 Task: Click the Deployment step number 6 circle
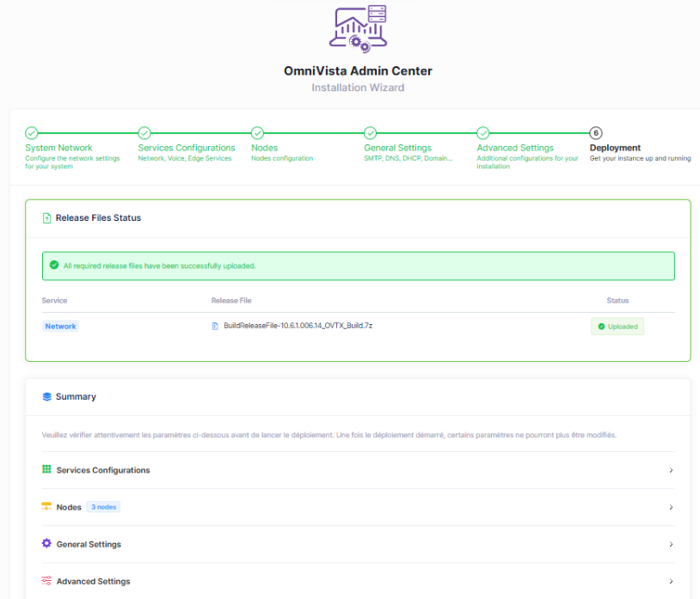[x=596, y=133]
